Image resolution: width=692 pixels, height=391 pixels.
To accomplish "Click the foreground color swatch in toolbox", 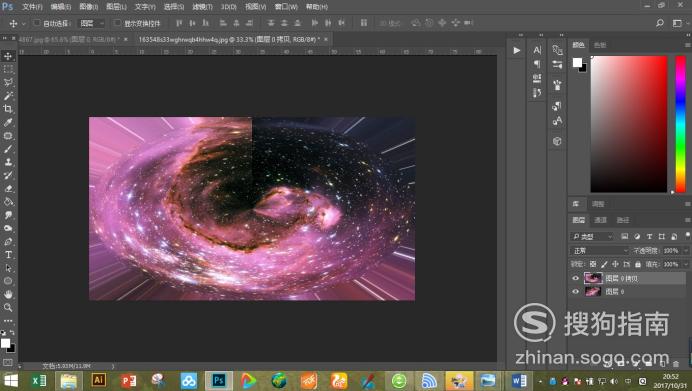I will [x=5, y=343].
